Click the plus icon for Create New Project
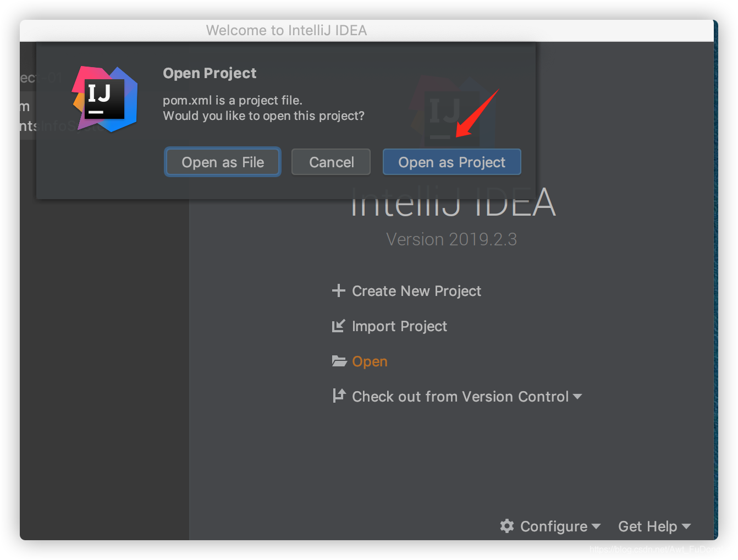The width and height of the screenshot is (738, 560). tap(339, 290)
